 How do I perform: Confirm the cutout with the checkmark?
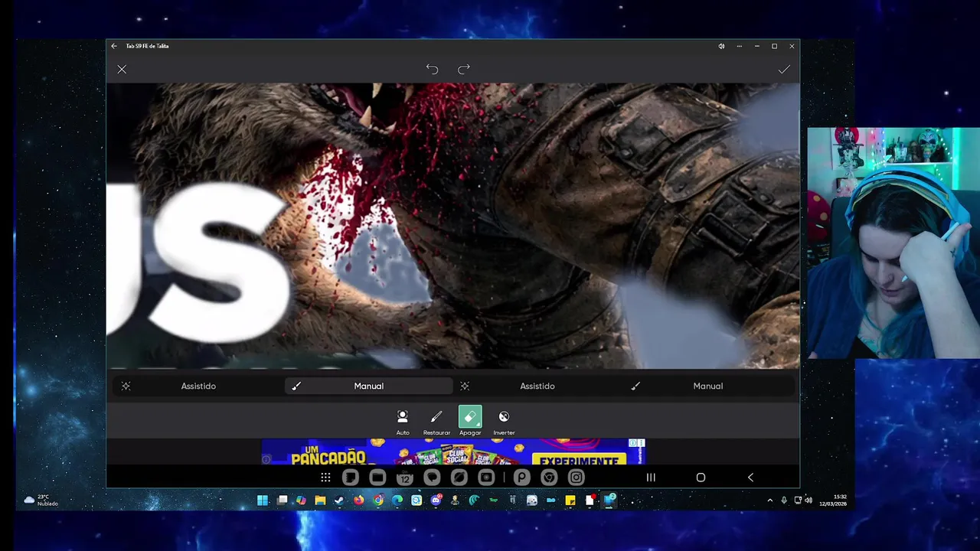click(784, 70)
